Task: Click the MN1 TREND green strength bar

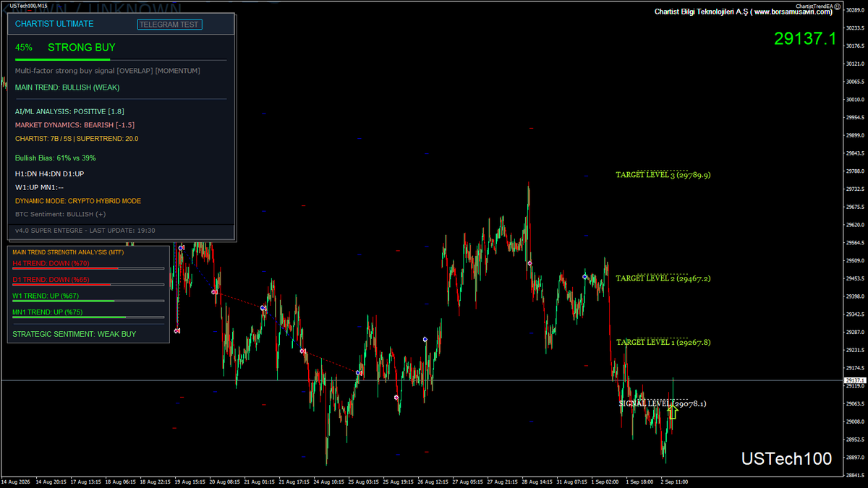Action: 88,317
